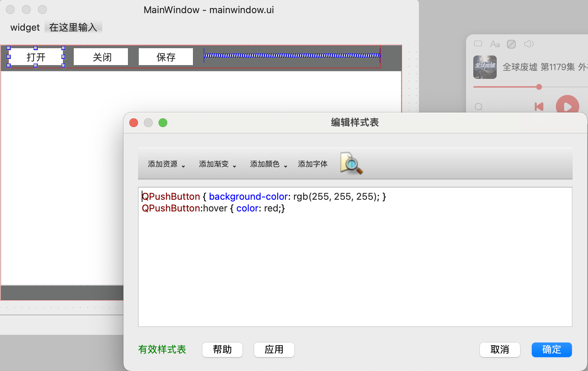Expand the 添加渐变 dropdown menu
Image resolution: width=588 pixels, height=371 pixels.
click(217, 164)
